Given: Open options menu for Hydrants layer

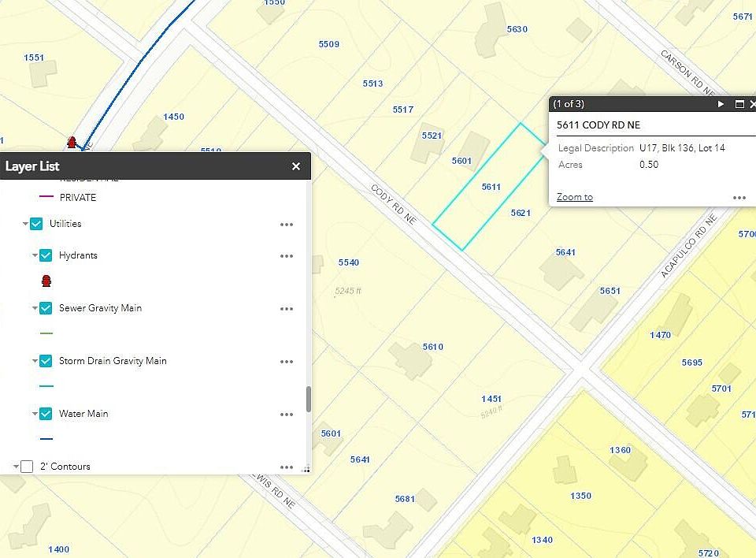Looking at the screenshot, I should click(x=287, y=256).
